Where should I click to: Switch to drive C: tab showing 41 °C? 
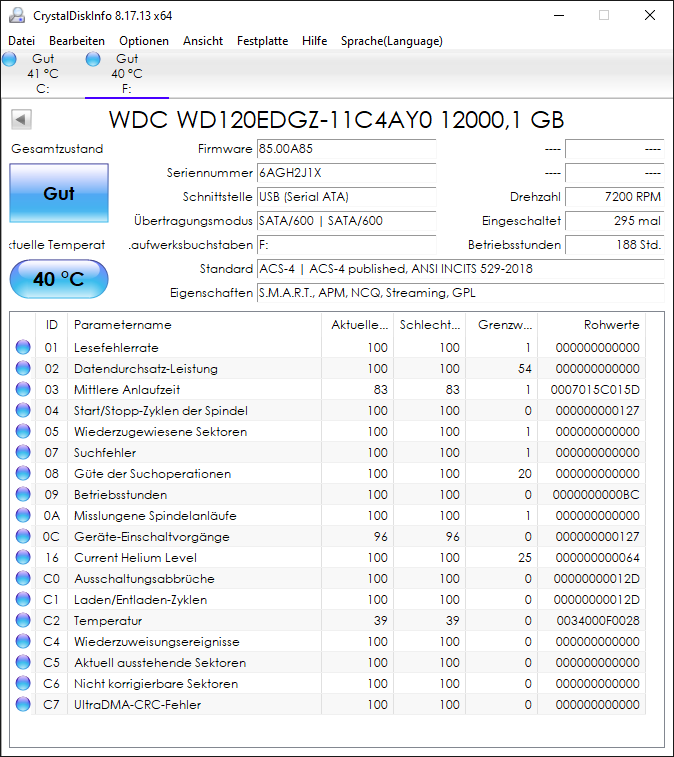click(x=43, y=74)
